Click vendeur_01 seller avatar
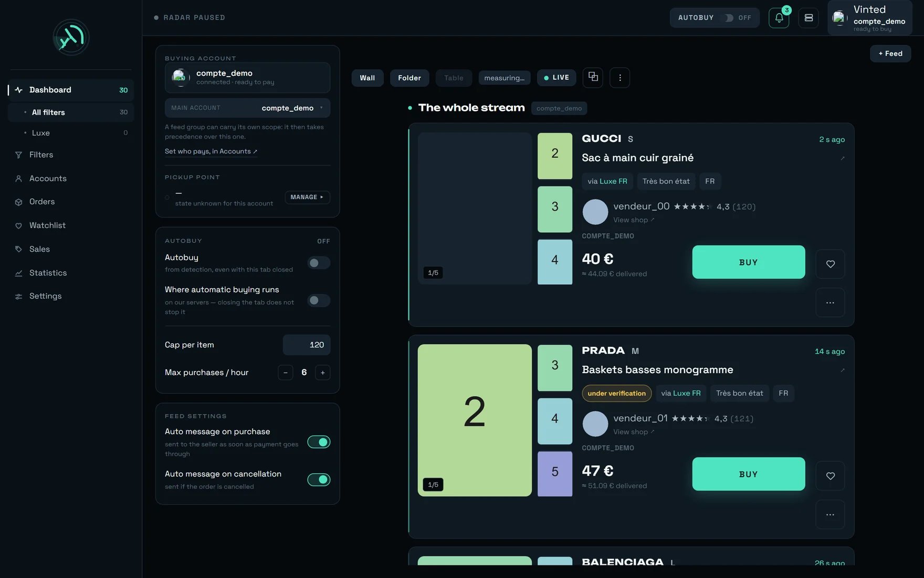 (x=595, y=424)
